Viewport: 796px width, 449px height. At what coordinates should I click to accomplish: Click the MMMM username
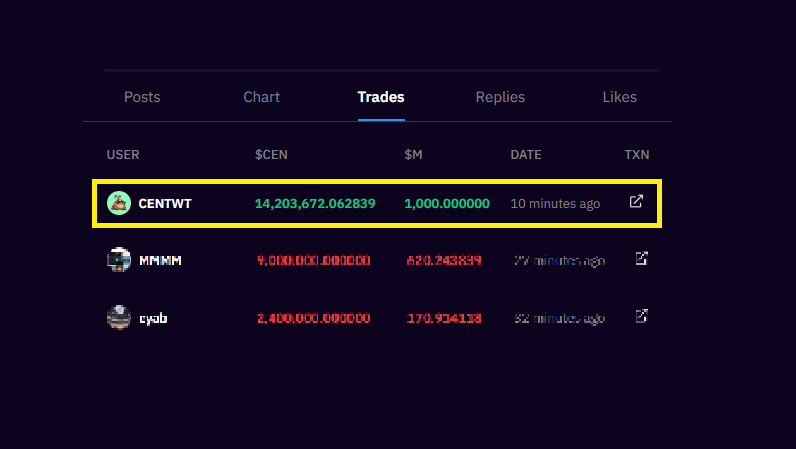click(160, 261)
